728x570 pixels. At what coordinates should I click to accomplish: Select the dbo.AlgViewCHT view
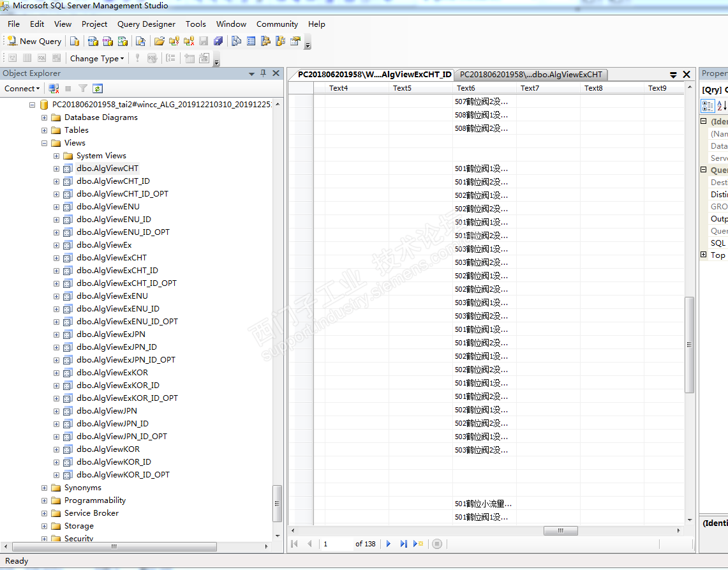click(x=107, y=168)
